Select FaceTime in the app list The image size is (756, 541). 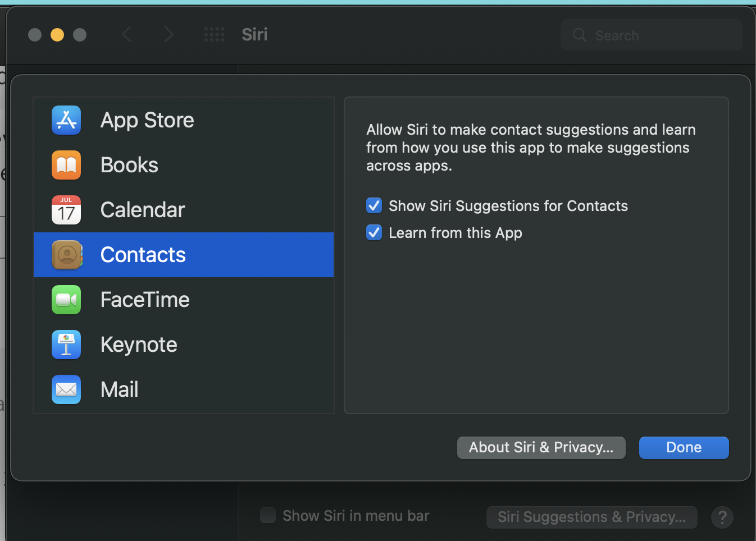click(145, 300)
